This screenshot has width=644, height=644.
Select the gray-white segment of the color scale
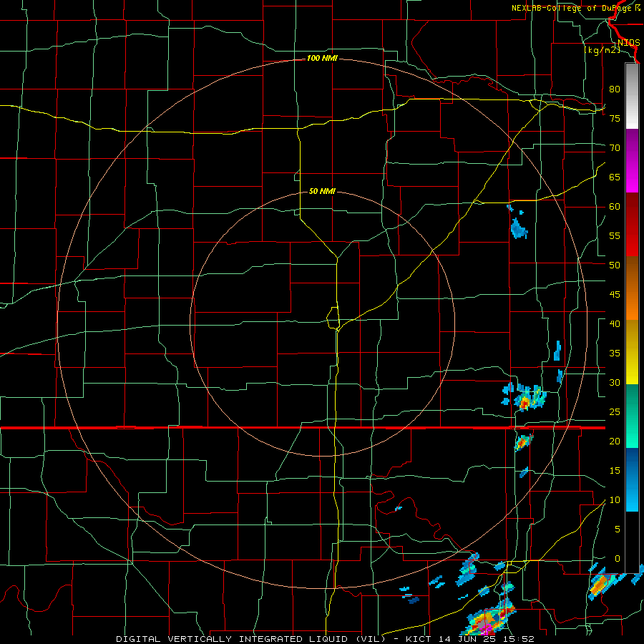[632, 96]
